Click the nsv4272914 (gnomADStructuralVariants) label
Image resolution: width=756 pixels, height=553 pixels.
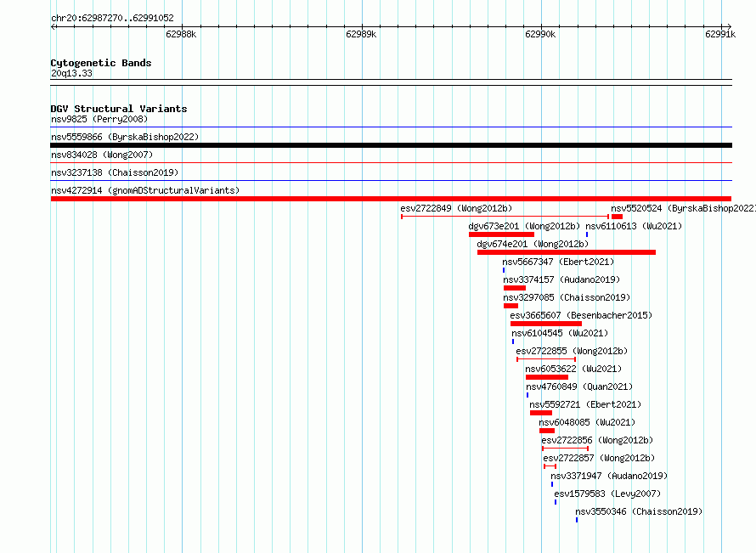(x=145, y=190)
